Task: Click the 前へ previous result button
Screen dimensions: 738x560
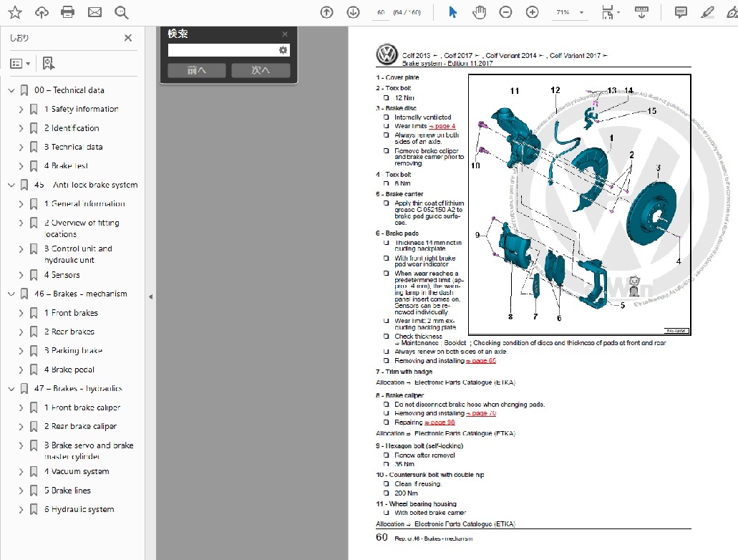Action: 197,70
